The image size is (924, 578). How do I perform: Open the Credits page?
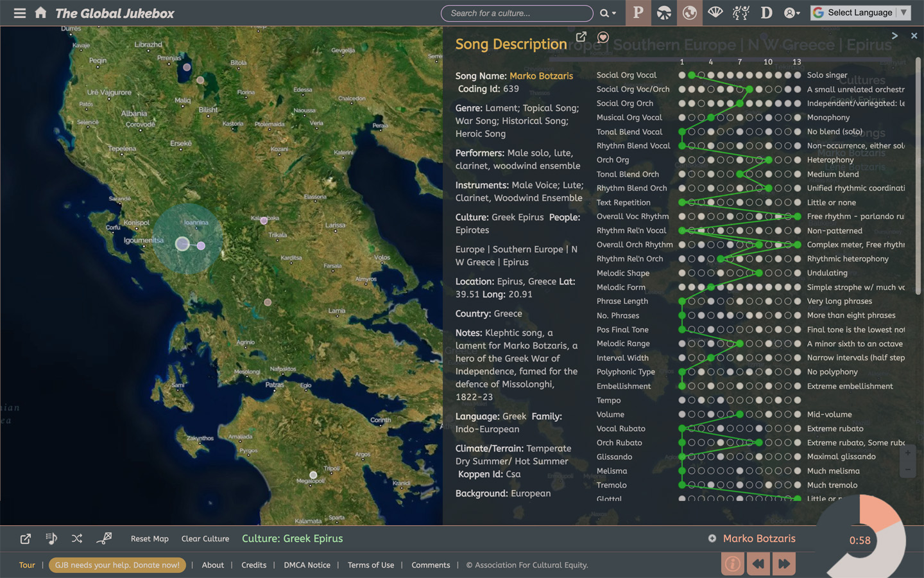[254, 565]
